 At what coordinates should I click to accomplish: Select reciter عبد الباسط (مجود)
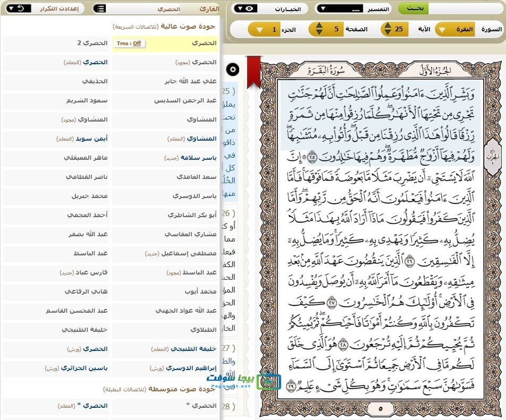tap(165, 272)
